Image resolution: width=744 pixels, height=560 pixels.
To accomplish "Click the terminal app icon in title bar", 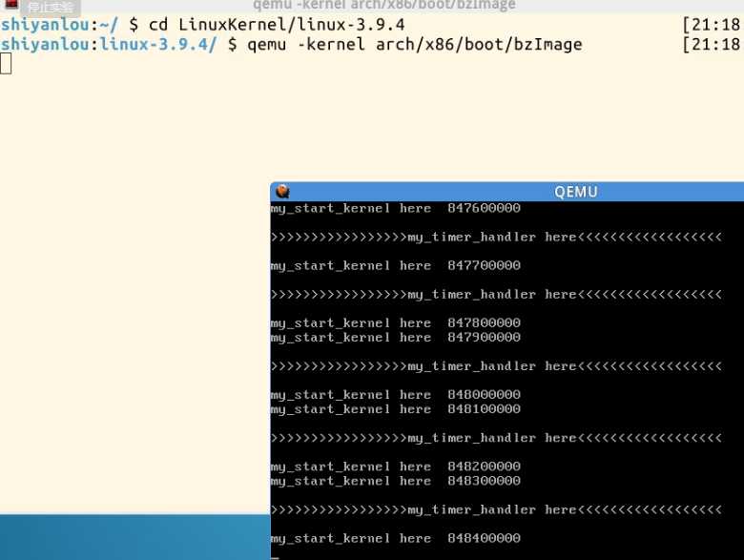I will click(11, 4).
